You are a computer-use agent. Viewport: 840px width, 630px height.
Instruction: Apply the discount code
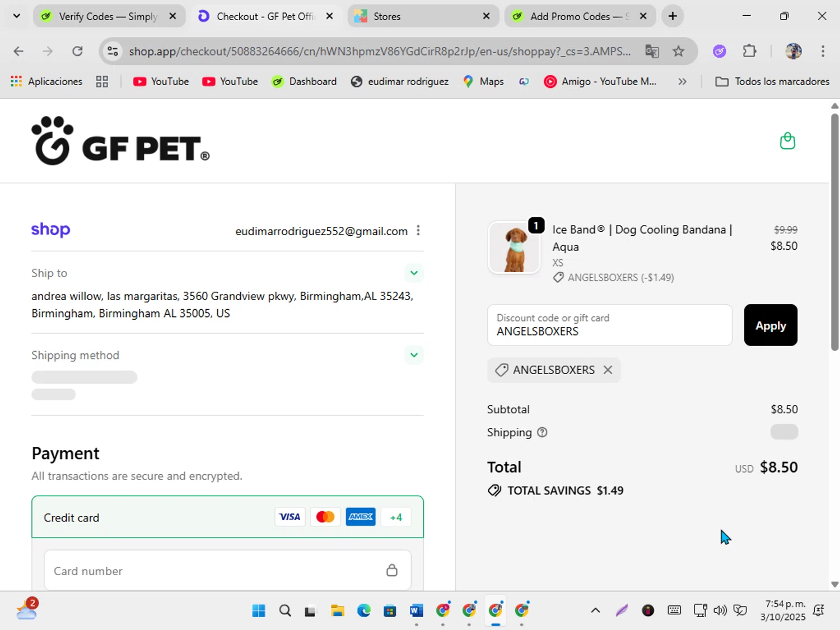(x=771, y=325)
